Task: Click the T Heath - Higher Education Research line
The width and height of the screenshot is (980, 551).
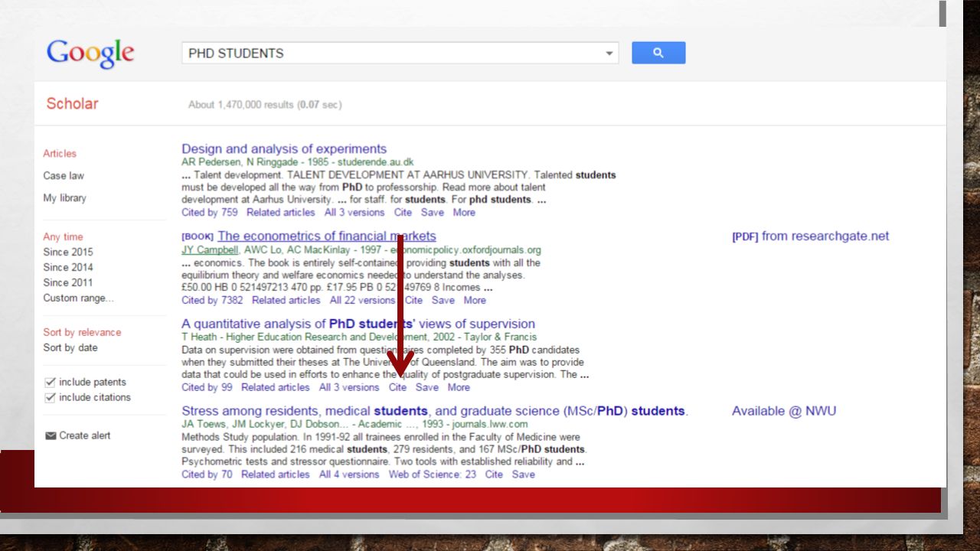Action: (x=359, y=337)
